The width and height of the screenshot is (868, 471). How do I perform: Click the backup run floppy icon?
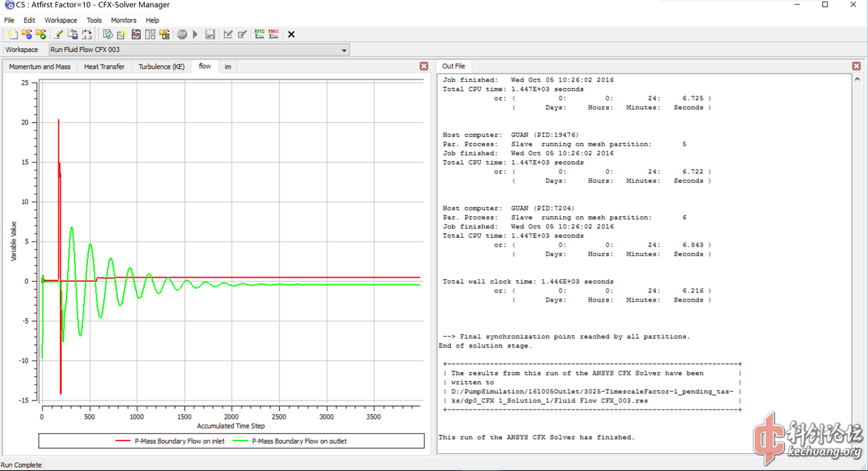coord(210,35)
